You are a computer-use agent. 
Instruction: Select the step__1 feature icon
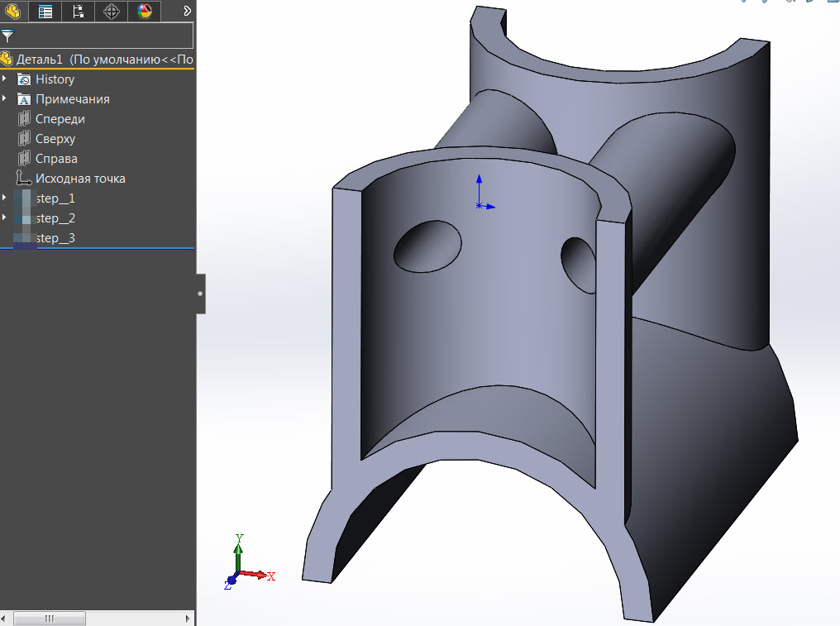pyautogui.click(x=24, y=198)
